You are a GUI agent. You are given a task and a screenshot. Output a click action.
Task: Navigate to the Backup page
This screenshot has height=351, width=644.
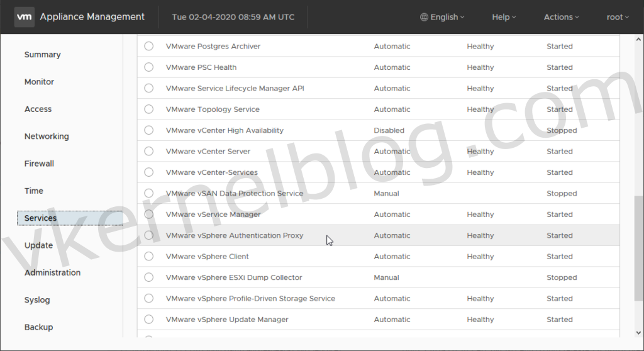(38, 327)
